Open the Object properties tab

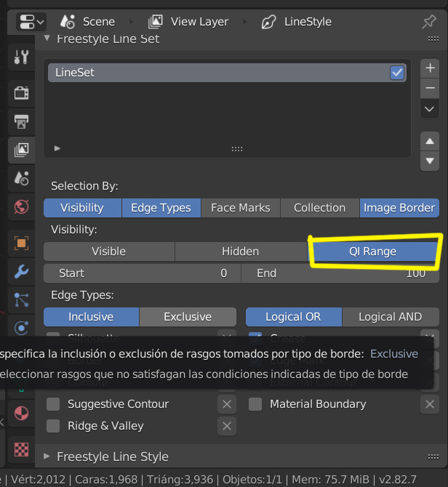[21, 243]
